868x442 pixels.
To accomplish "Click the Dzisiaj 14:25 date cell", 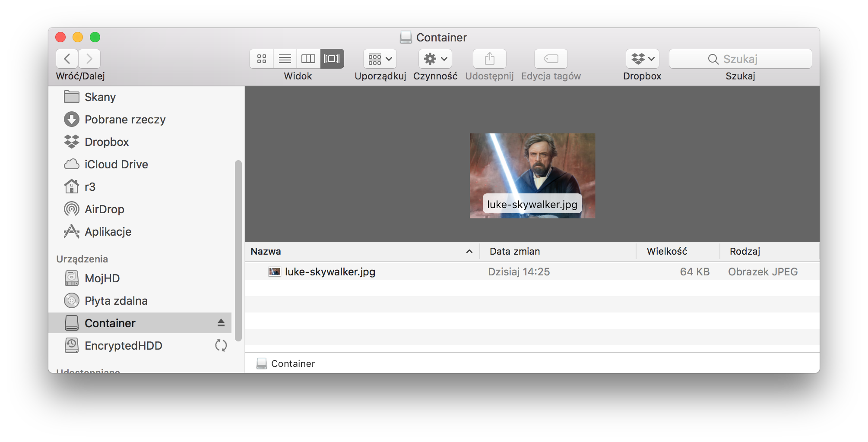I will [519, 272].
